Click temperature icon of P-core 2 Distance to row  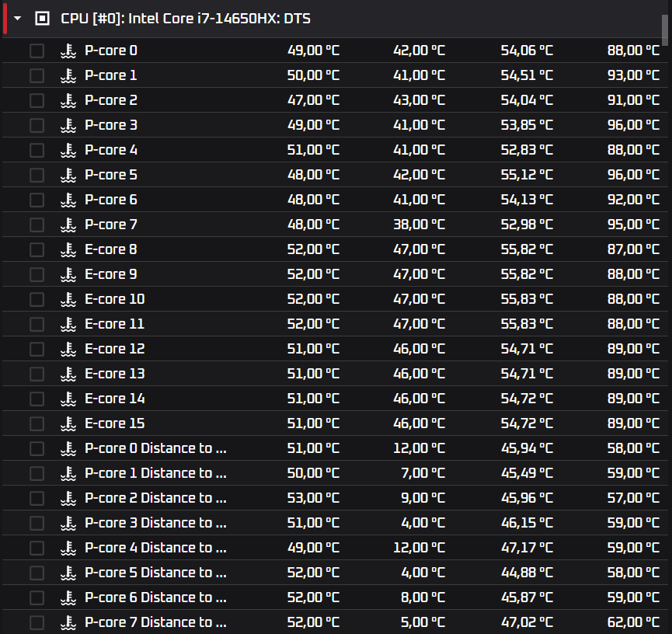tap(68, 498)
